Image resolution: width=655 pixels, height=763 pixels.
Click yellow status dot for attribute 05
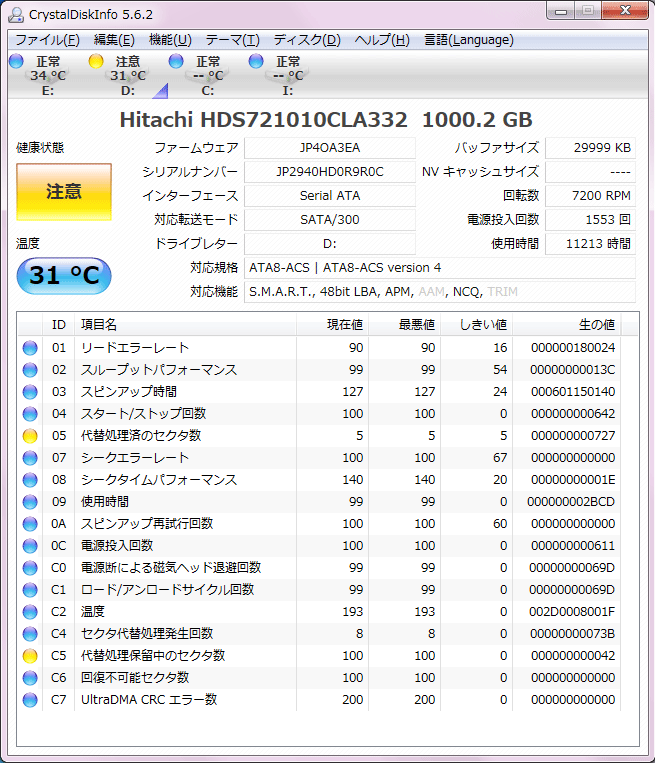pos(30,436)
